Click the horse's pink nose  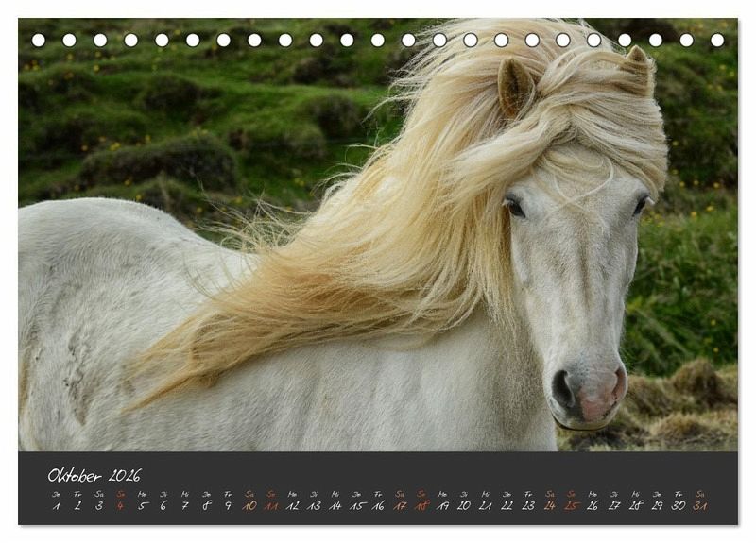(599, 395)
